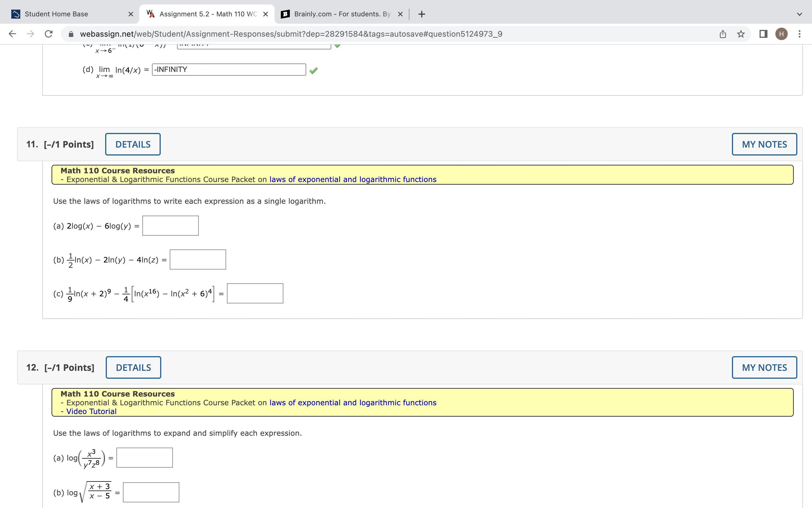Click the answer box for question 11 part (c)
The image size is (812, 508).
pos(255,293)
